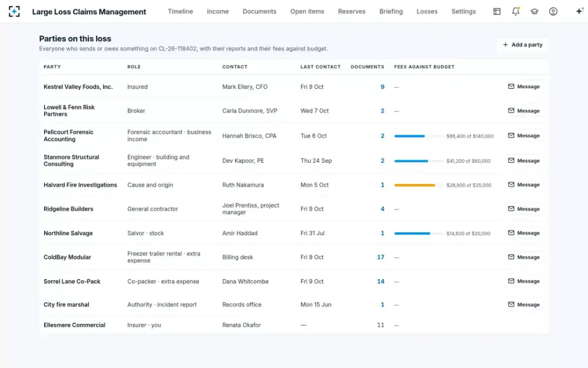This screenshot has height=368, width=588.
Task: Open Pellcourt Forensic Accounting's 2 documents
Action: [x=383, y=136]
